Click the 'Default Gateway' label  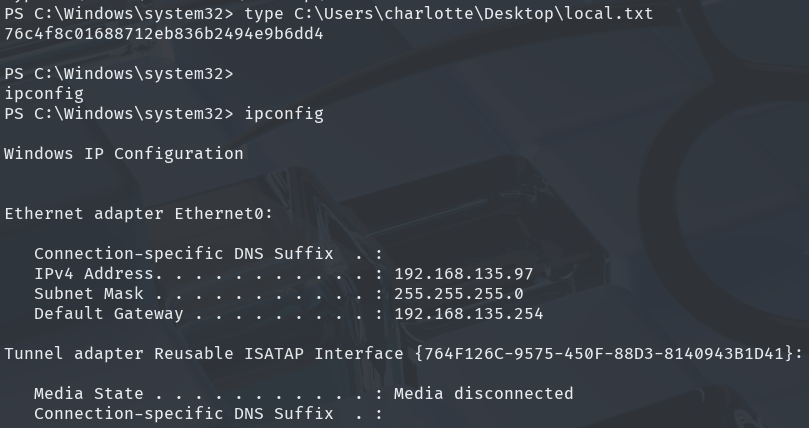pos(109,314)
